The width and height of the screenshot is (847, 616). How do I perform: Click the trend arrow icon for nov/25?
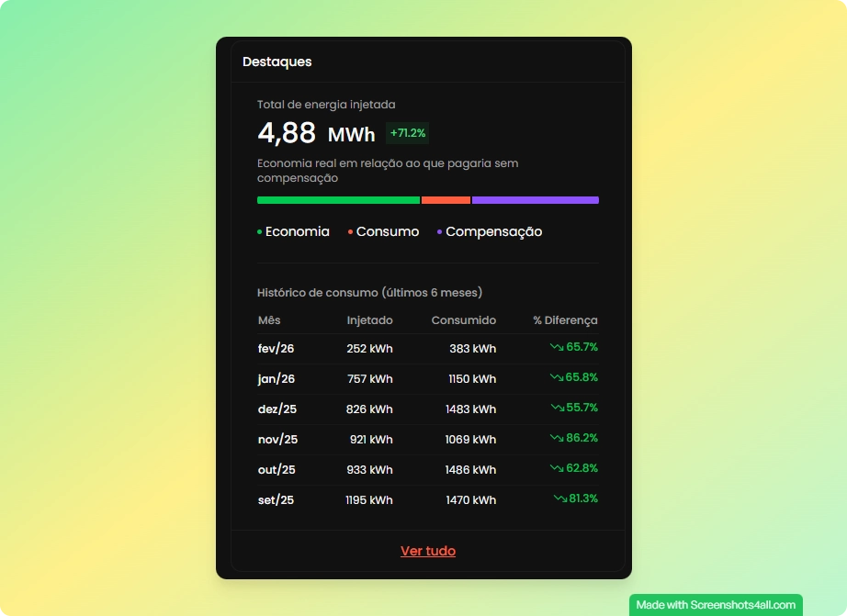point(557,438)
